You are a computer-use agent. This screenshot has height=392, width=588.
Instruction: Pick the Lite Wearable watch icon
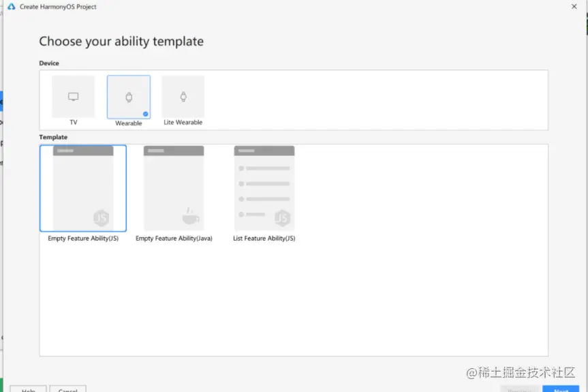tap(183, 97)
